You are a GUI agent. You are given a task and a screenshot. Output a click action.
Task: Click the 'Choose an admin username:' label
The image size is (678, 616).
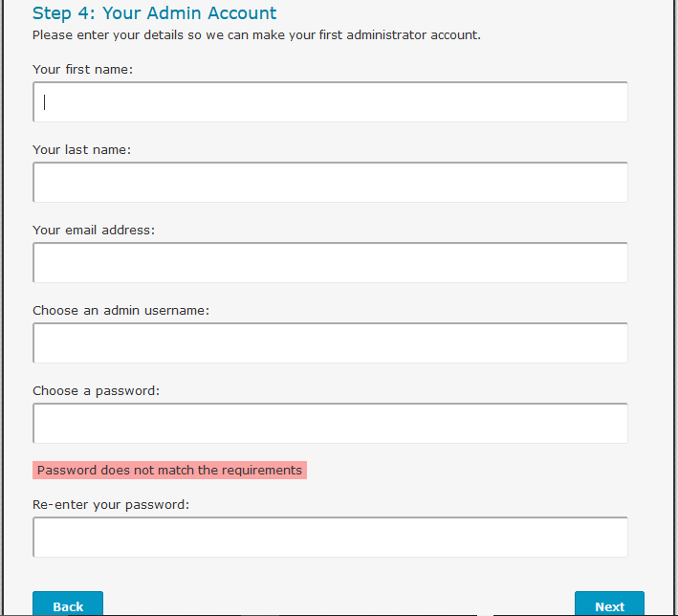tap(120, 311)
